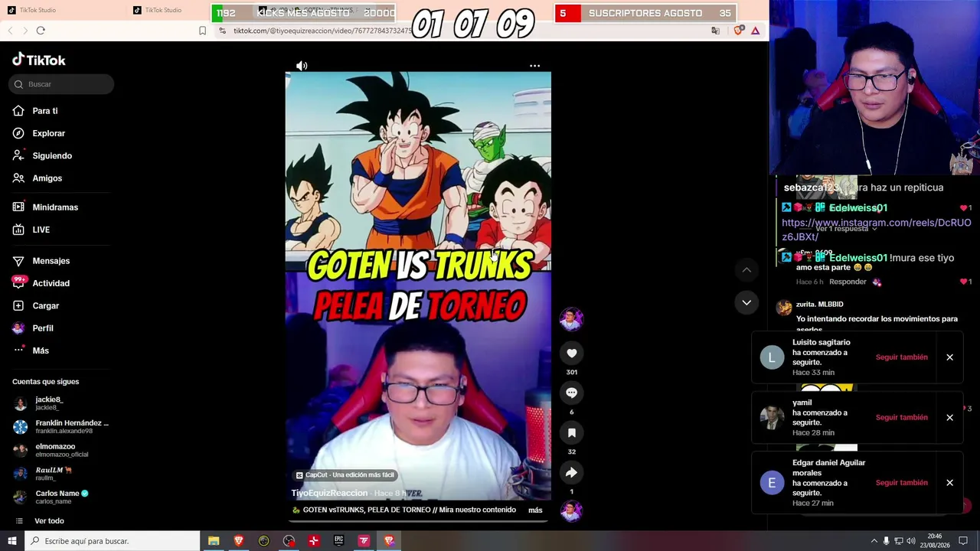Expand replies with Ver 1 respuesta

tap(845, 229)
